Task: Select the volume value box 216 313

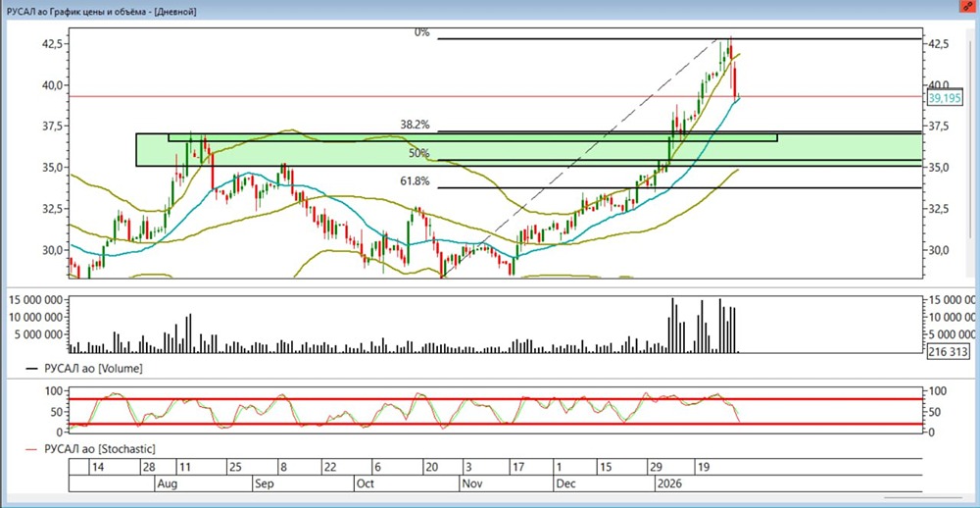Action: point(948,351)
